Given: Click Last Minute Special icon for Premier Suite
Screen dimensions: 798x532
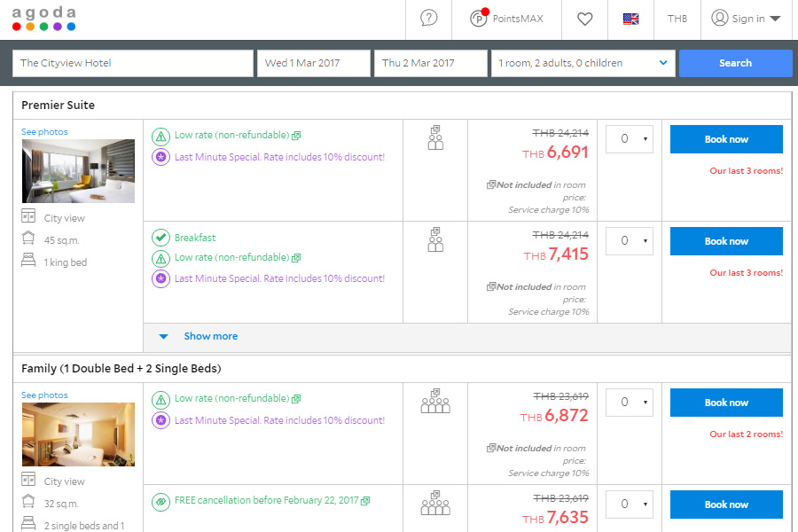Looking at the screenshot, I should pyautogui.click(x=160, y=157).
